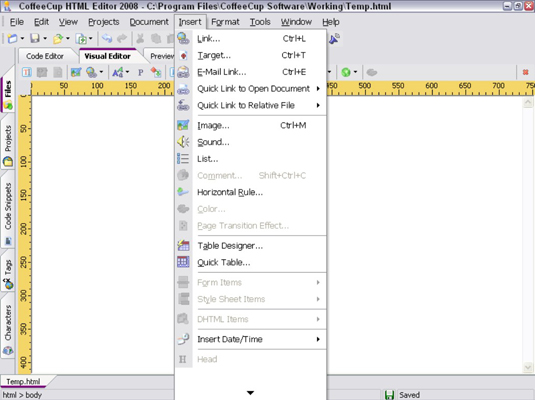Click the Open folder toolbar icon
The width and height of the screenshot is (535, 400).
(x=58, y=39)
